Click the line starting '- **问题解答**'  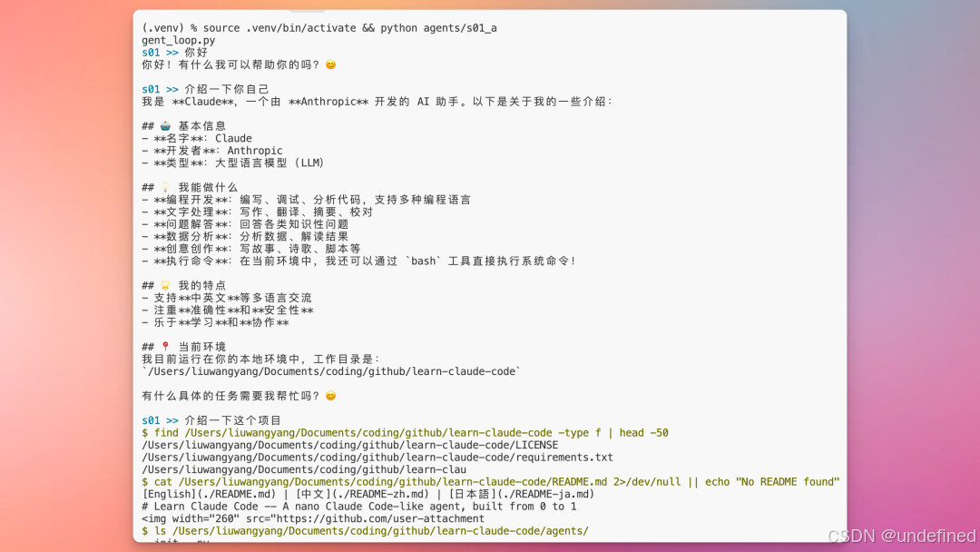pyautogui.click(x=245, y=224)
